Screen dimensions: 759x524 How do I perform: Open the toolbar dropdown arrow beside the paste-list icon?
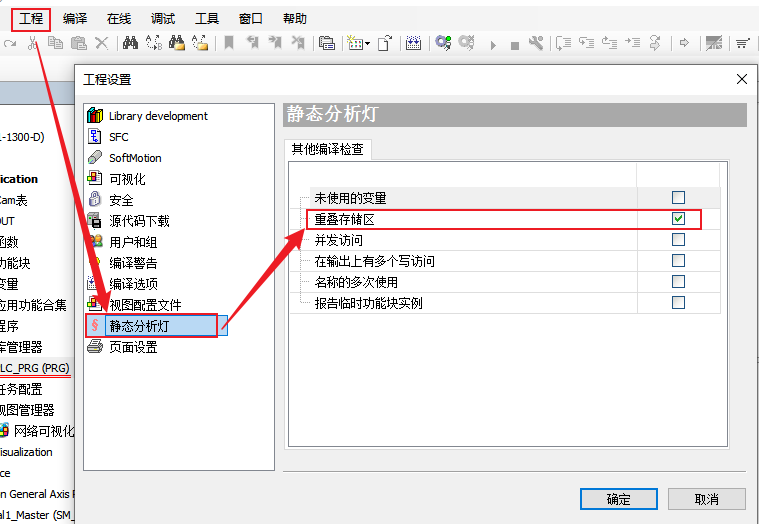point(367,44)
